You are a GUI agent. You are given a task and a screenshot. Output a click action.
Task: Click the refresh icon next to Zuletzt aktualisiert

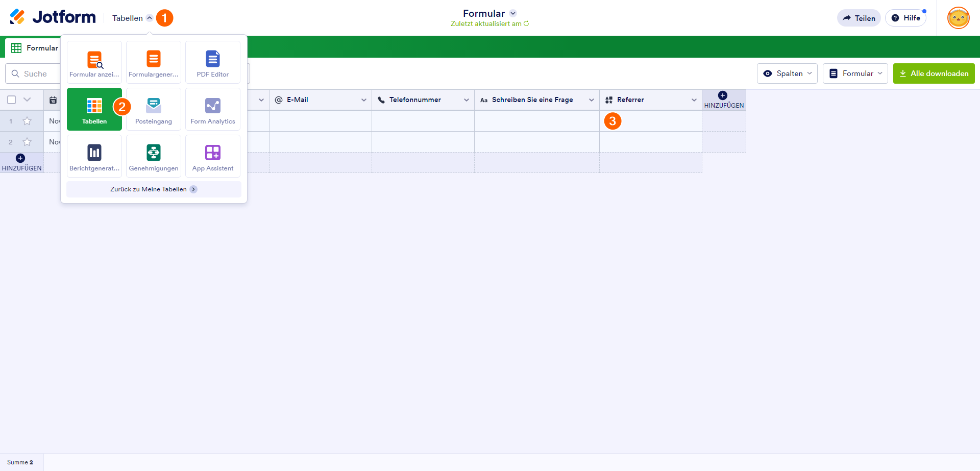(x=526, y=23)
